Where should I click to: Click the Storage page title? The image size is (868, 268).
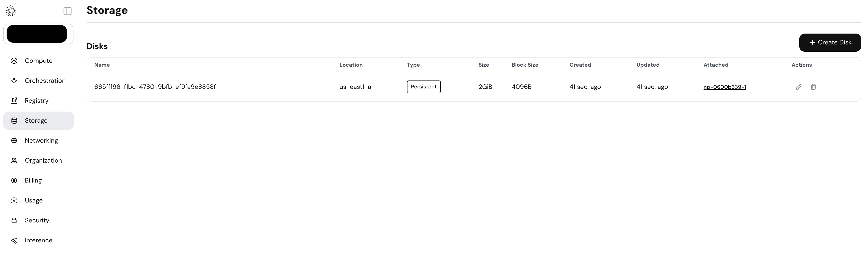coord(107,10)
